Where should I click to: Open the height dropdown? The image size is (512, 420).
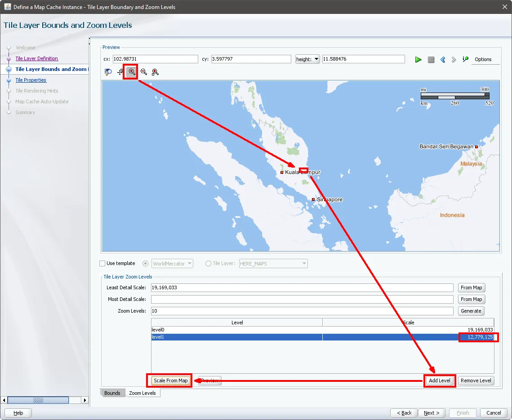coord(307,59)
